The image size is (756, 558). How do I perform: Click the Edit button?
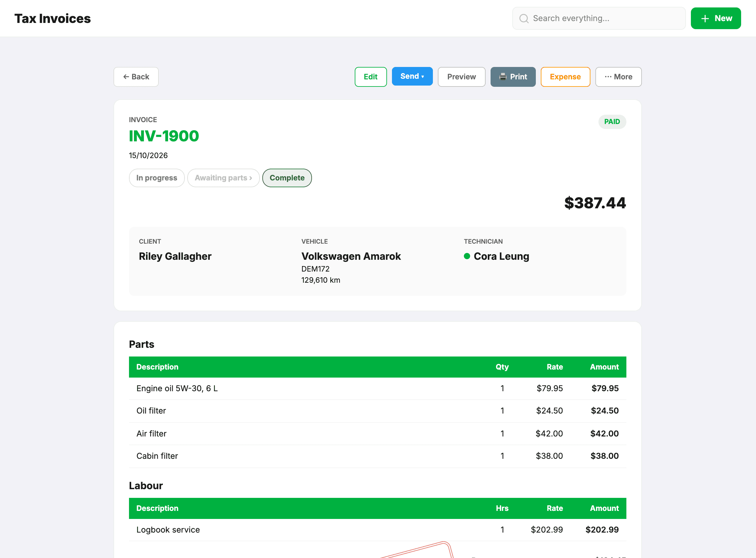tap(371, 77)
